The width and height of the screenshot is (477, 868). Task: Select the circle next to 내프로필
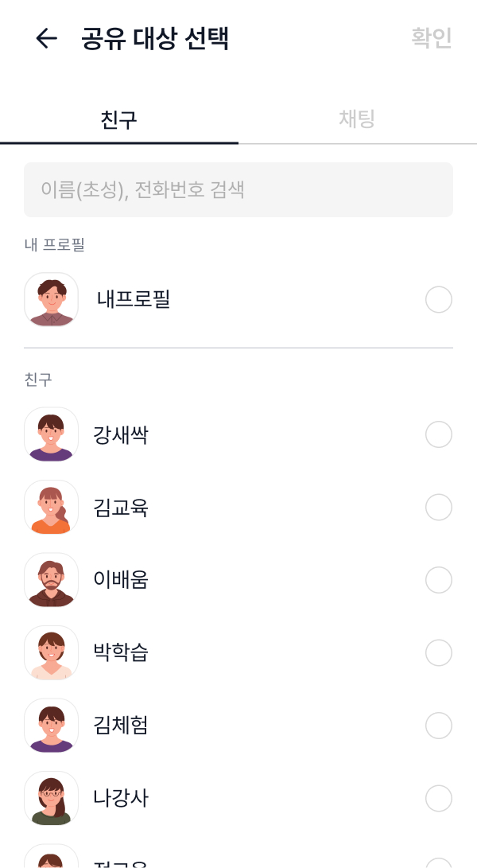tap(439, 300)
